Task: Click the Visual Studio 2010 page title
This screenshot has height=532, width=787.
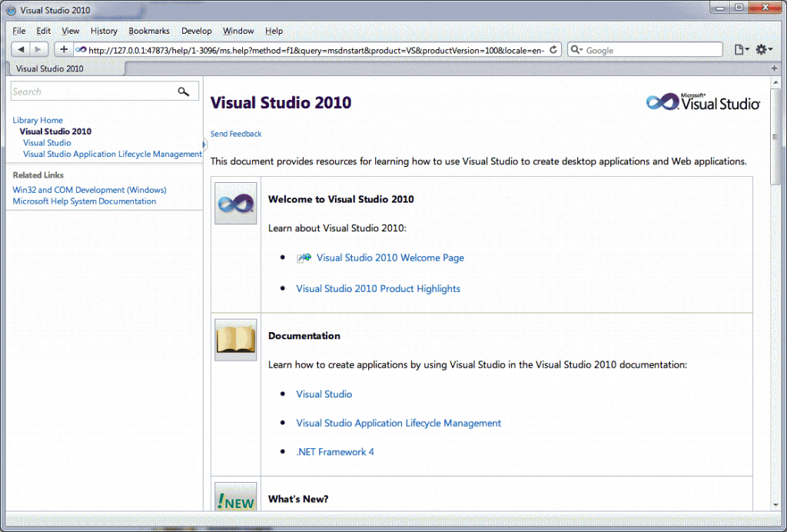Action: [x=281, y=102]
